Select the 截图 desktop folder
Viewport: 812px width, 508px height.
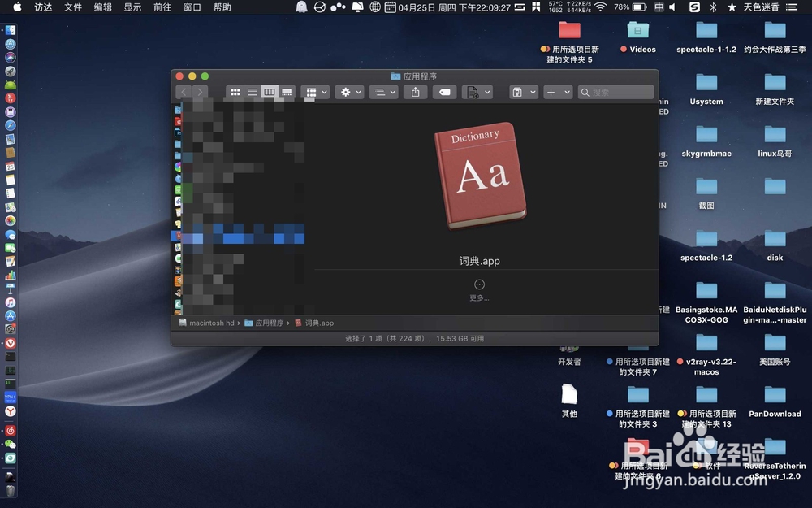coord(706,193)
